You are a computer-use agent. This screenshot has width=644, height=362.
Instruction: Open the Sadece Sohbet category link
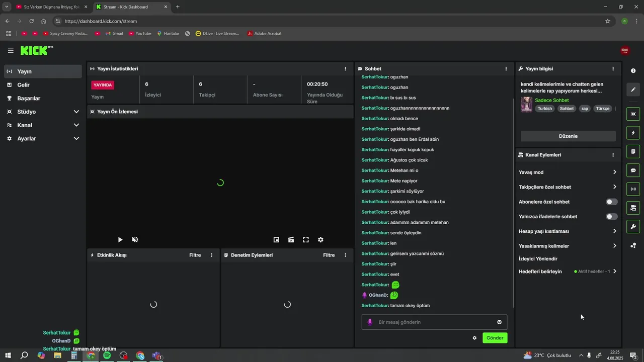click(x=552, y=100)
